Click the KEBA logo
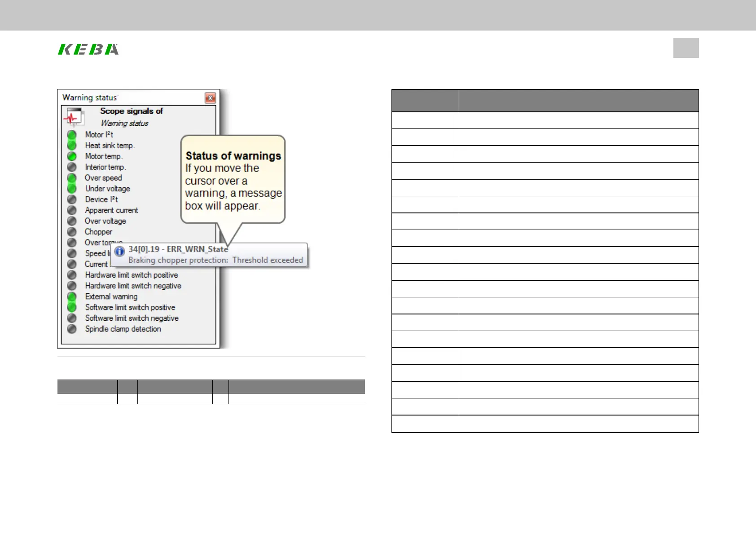 pos(88,49)
